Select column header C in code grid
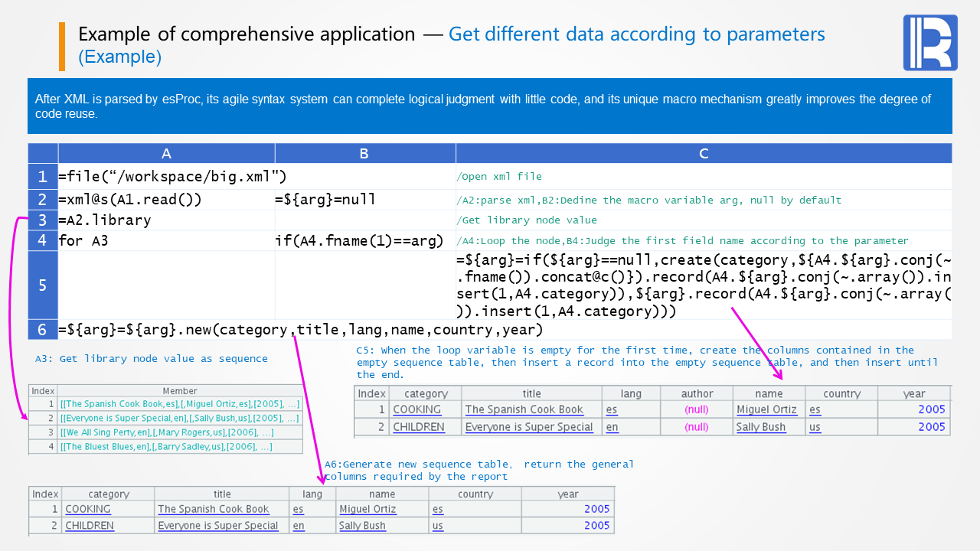The width and height of the screenshot is (980, 551). tap(703, 154)
